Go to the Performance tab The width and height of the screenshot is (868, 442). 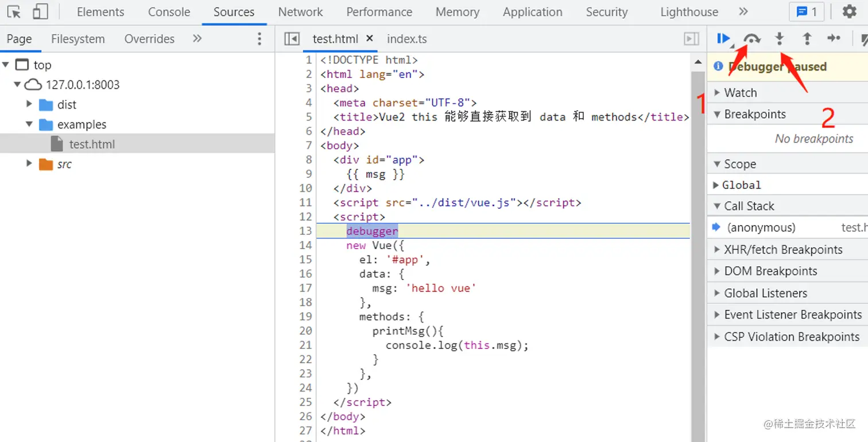pyautogui.click(x=379, y=12)
